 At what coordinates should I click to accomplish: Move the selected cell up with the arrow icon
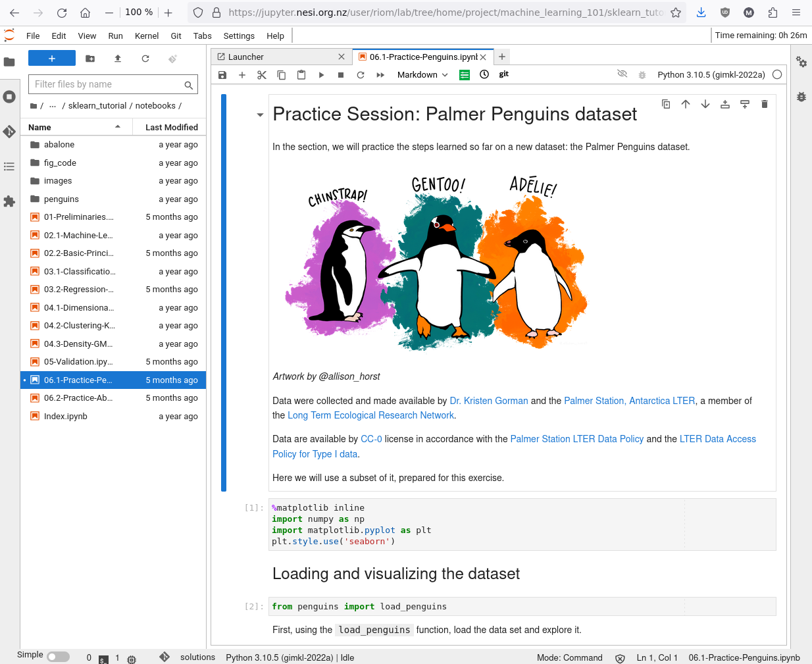(x=685, y=103)
